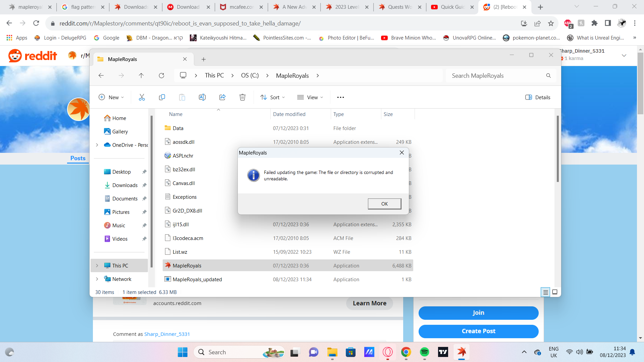Select the List.wz file
Image resolution: width=644 pixels, height=362 pixels.
[288, 252]
